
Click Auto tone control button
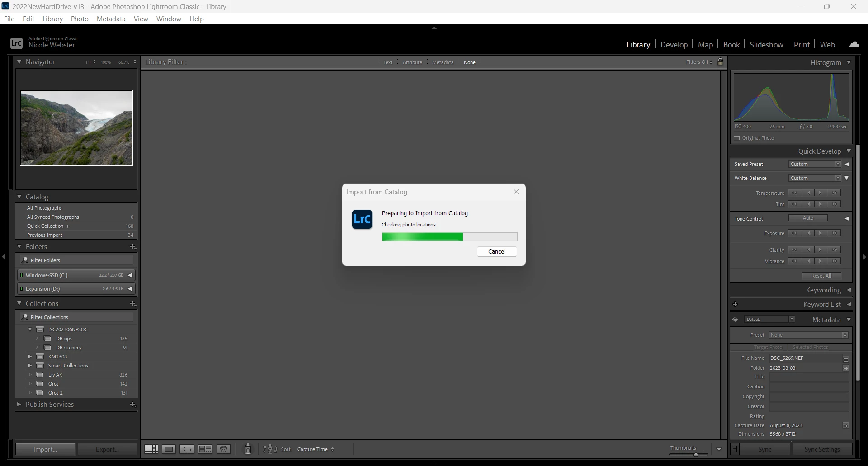(x=808, y=218)
